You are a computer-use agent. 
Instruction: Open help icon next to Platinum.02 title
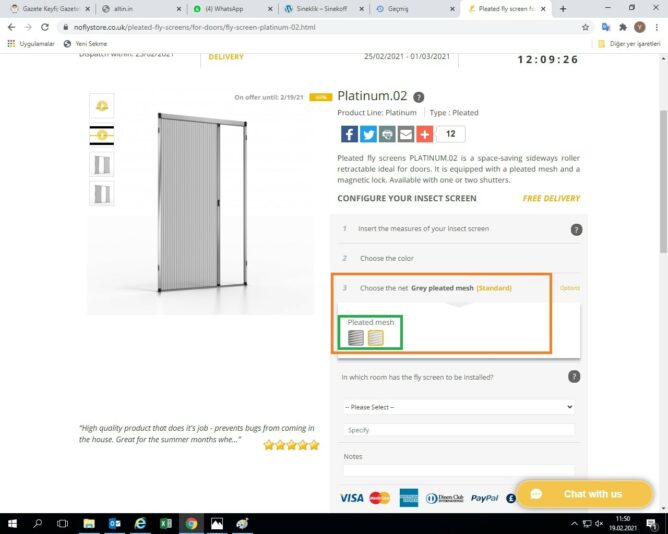(419, 97)
